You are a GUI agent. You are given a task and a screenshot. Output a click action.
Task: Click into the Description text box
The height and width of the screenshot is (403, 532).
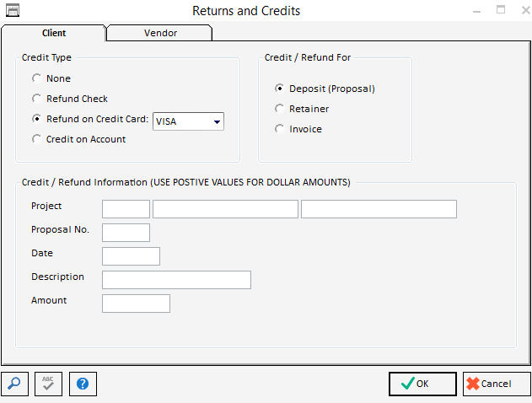coord(176,280)
